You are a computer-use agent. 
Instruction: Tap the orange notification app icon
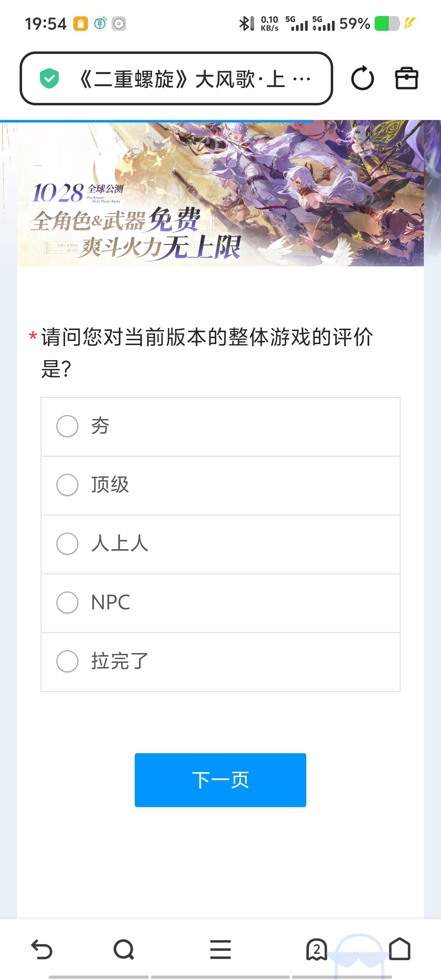pyautogui.click(x=80, y=23)
